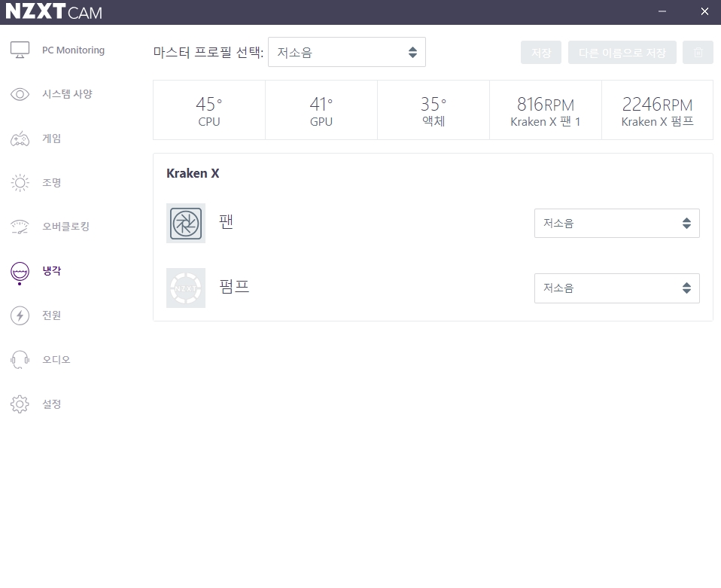Click 다른 이름으로 저장 button
721x588 pixels.
pyautogui.click(x=622, y=53)
